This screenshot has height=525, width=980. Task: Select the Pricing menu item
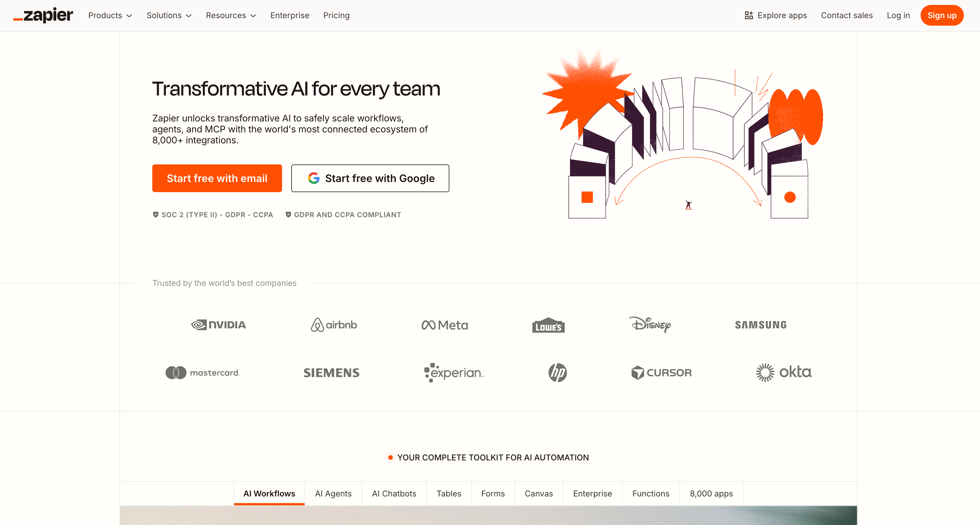tap(336, 16)
